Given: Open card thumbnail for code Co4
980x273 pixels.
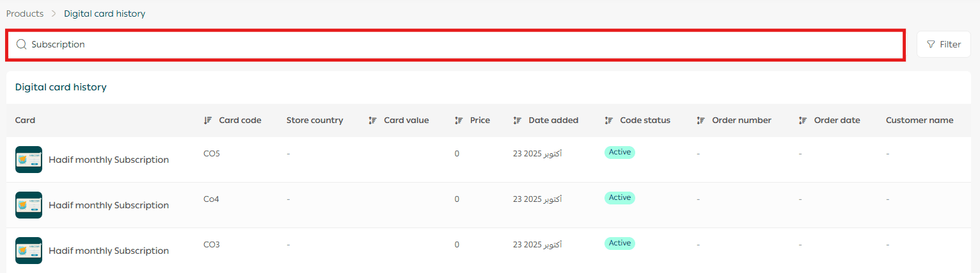Looking at the screenshot, I should 29,205.
